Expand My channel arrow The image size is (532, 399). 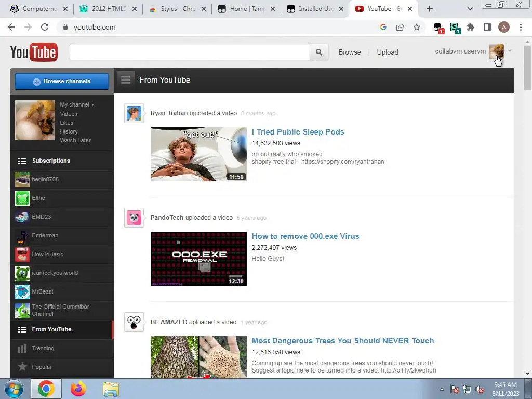point(92,105)
